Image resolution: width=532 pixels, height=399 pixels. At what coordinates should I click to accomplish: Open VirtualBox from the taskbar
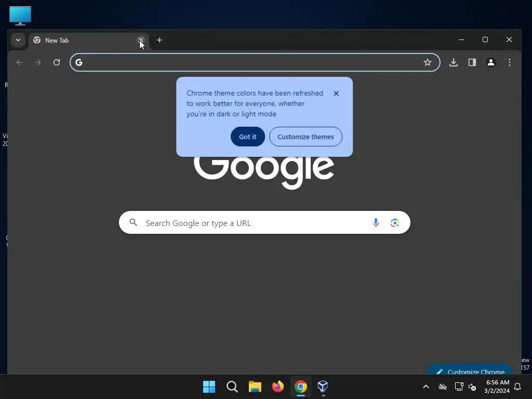coord(323,387)
